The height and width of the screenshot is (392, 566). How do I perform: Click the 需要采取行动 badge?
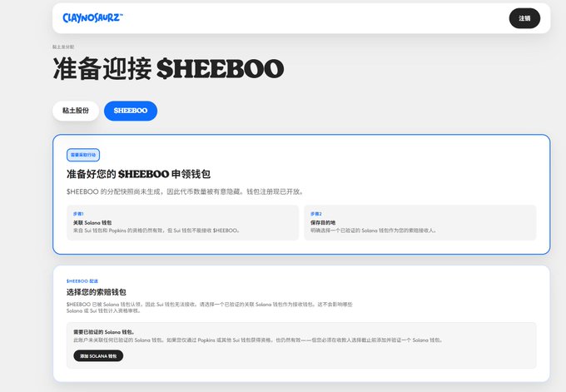click(83, 155)
